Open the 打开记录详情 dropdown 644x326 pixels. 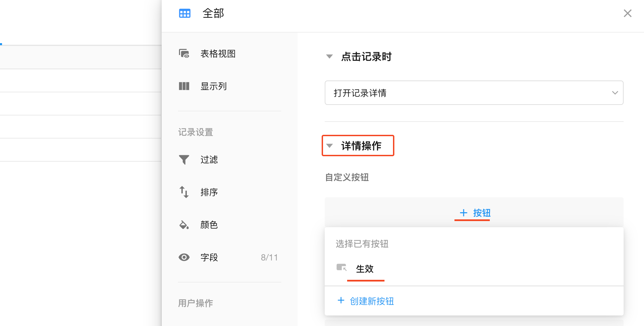(474, 93)
